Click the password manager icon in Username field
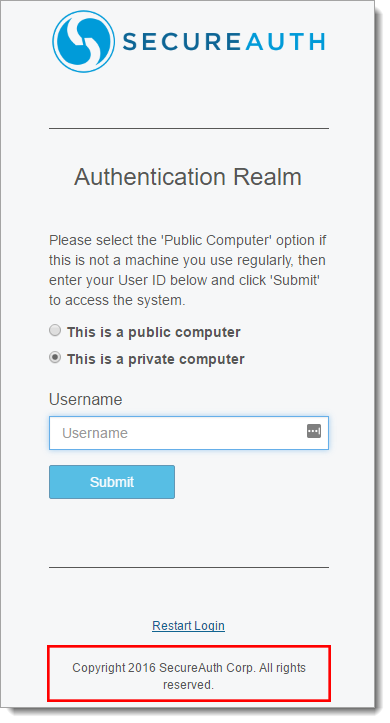The width and height of the screenshot is (390, 723). tap(314, 431)
